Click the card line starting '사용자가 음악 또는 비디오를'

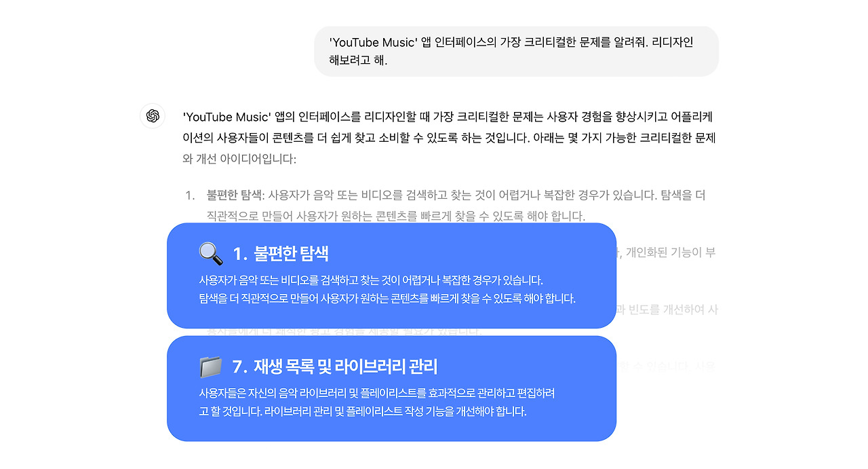(x=371, y=280)
